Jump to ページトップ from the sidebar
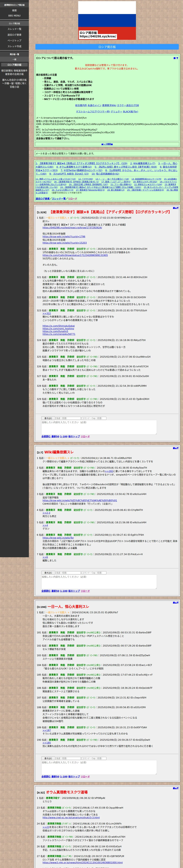The width and height of the screenshot is (183, 868). click(14, 41)
